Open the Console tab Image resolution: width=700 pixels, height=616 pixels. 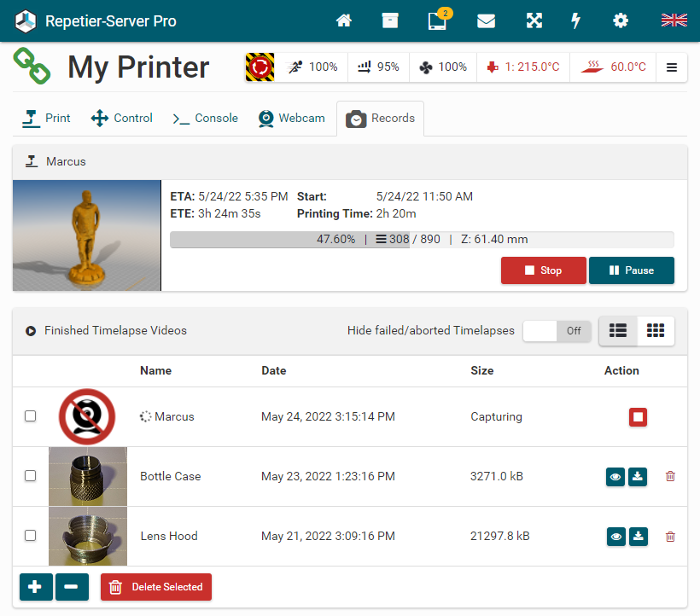205,119
